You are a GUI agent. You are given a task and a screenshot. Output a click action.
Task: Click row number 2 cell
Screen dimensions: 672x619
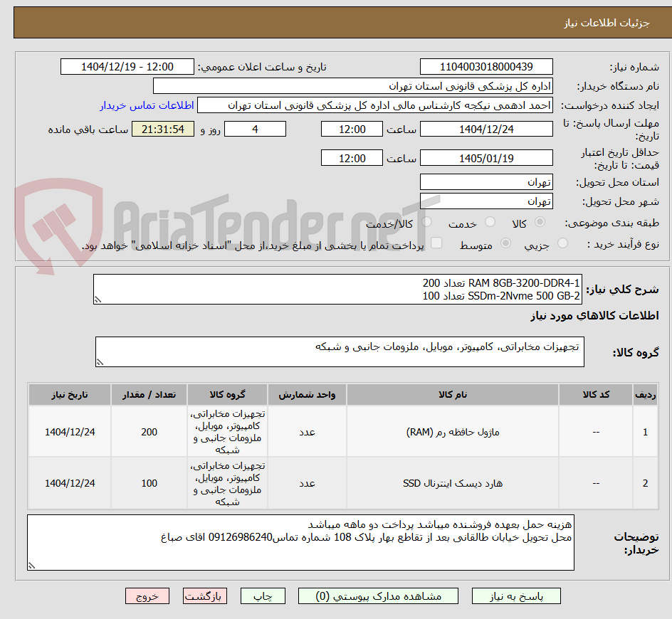click(646, 483)
